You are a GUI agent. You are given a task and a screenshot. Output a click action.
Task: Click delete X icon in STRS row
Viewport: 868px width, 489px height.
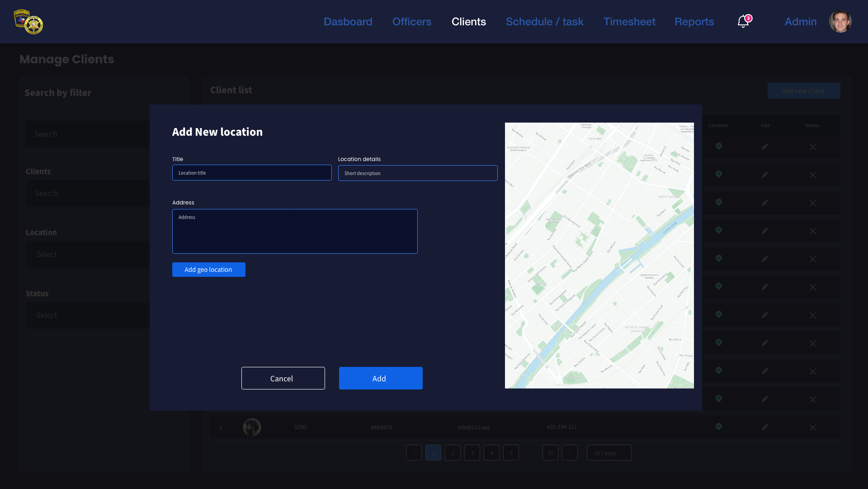812,427
